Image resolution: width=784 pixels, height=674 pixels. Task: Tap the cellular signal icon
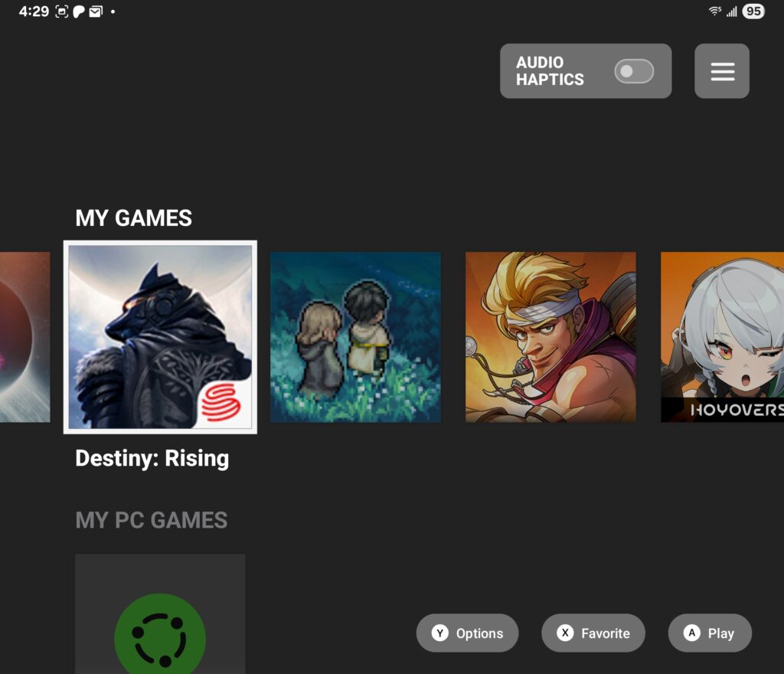[x=731, y=11]
